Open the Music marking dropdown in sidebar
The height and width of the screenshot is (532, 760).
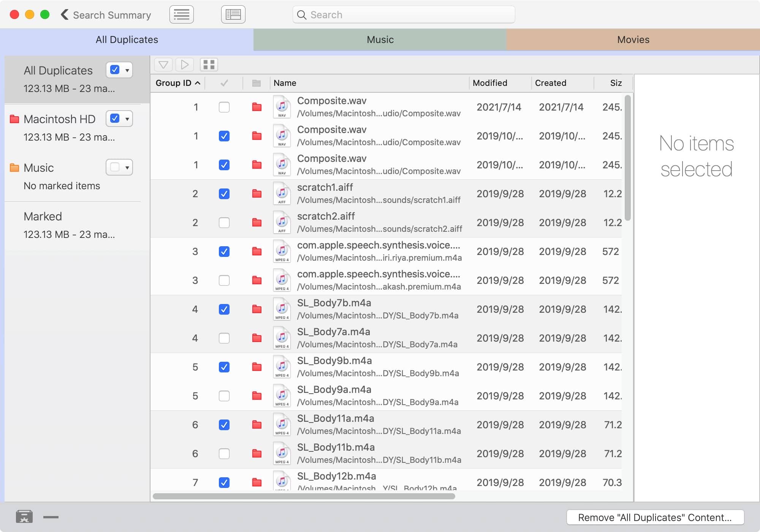127,168
